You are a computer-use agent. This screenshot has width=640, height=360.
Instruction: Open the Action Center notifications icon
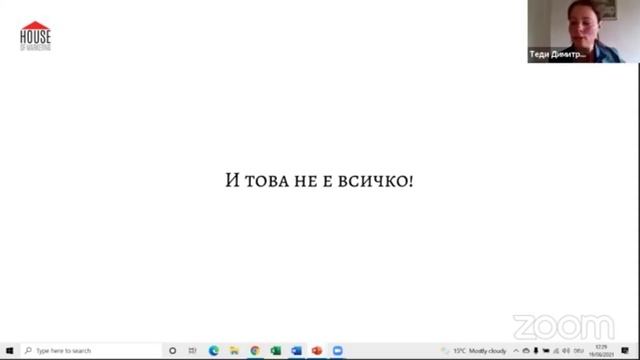(625, 351)
